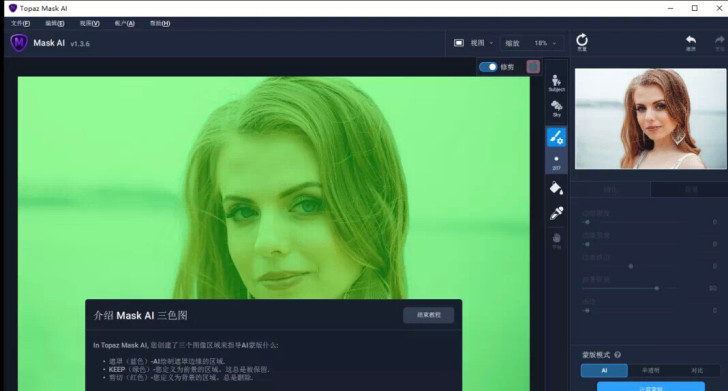Click tutorial title 介绍 Mask AI 三色图

pyautogui.click(x=141, y=315)
